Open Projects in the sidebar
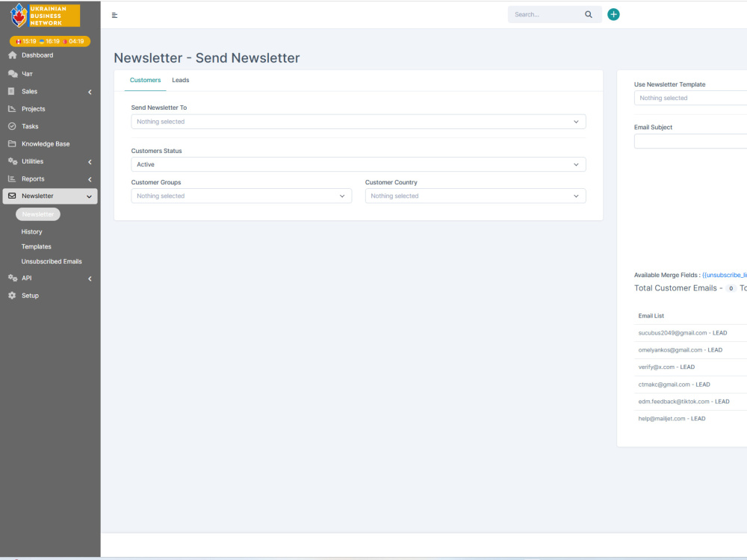Screen dimensions: 747x560 pyautogui.click(x=34, y=109)
